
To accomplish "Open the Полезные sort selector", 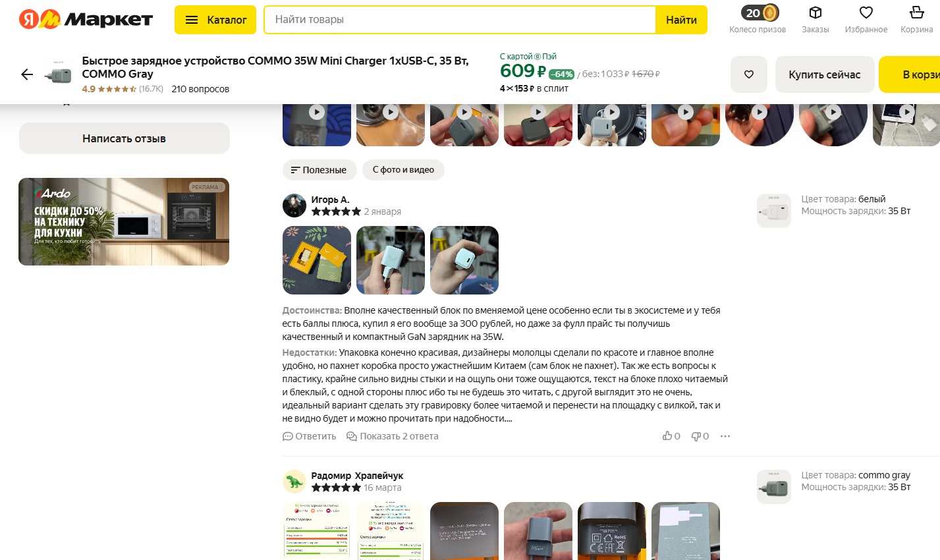I will pyautogui.click(x=319, y=170).
